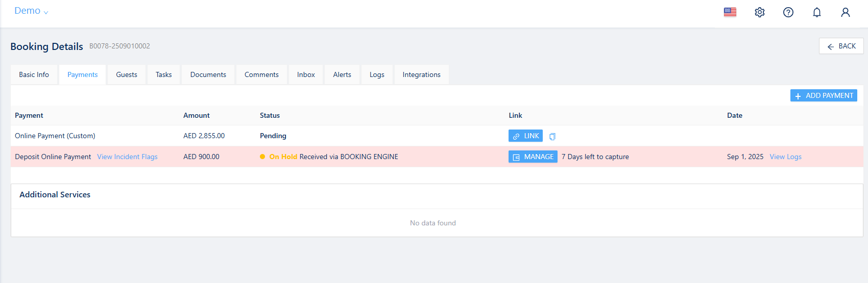The width and height of the screenshot is (868, 283).
Task: Go to the Tasks tab
Action: [164, 74]
